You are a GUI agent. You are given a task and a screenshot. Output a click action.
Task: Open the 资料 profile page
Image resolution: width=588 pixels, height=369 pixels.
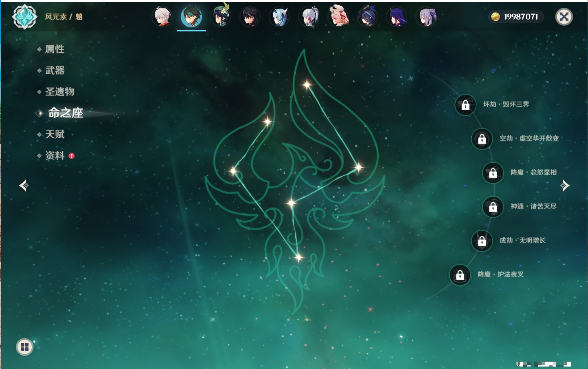click(x=55, y=155)
